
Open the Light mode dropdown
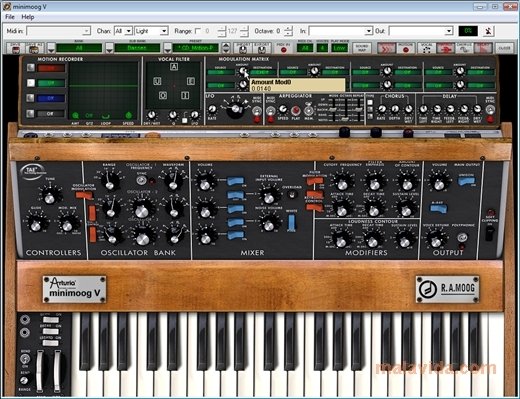(x=151, y=31)
